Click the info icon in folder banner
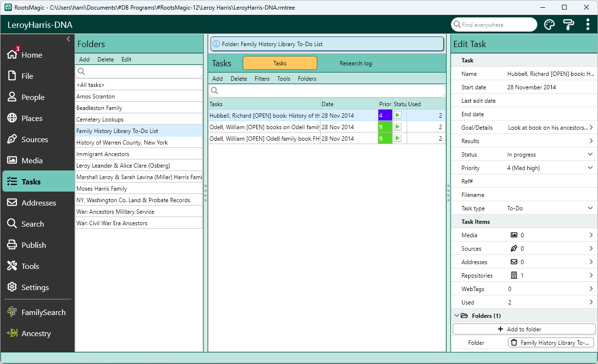598x364 pixels. (216, 44)
